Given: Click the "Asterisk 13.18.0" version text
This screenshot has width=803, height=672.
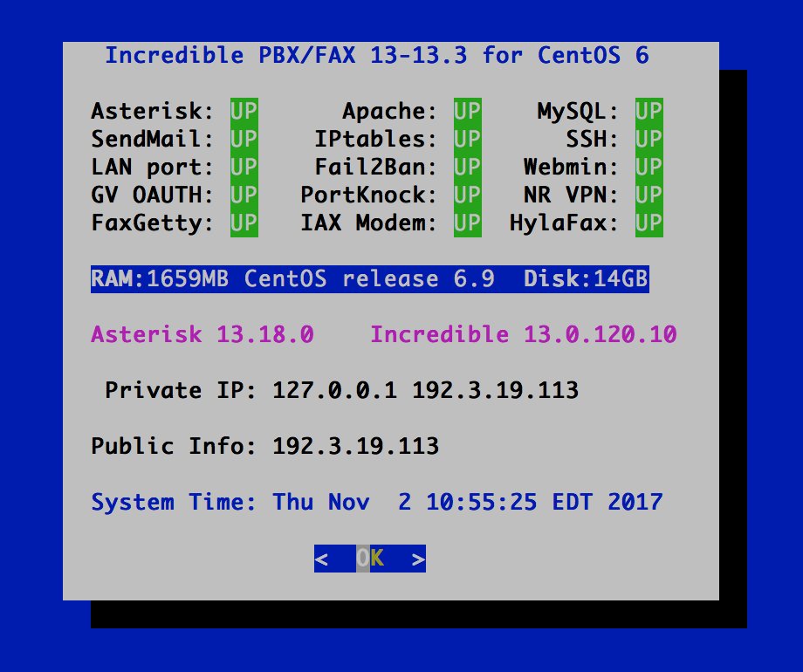Looking at the screenshot, I should pos(202,334).
